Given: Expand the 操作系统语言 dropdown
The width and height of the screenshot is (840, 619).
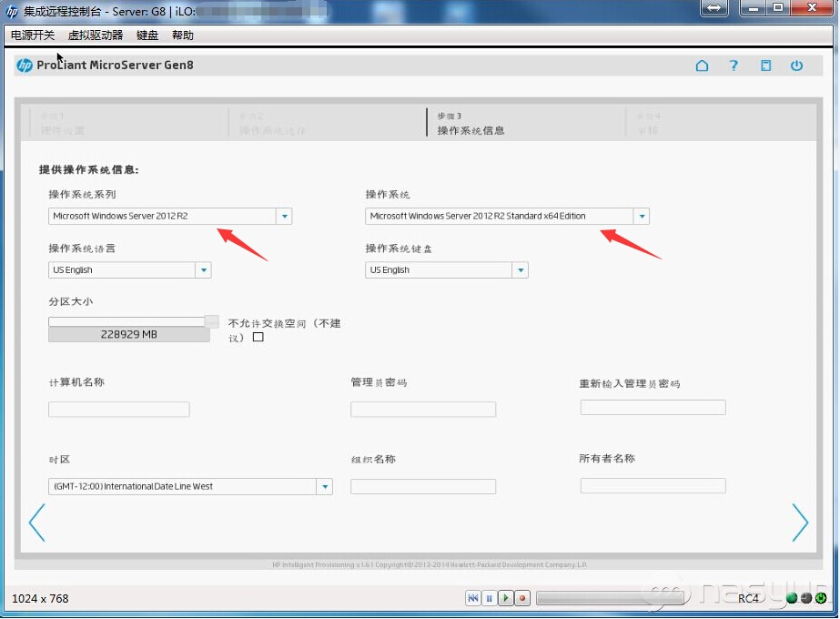Looking at the screenshot, I should point(204,270).
